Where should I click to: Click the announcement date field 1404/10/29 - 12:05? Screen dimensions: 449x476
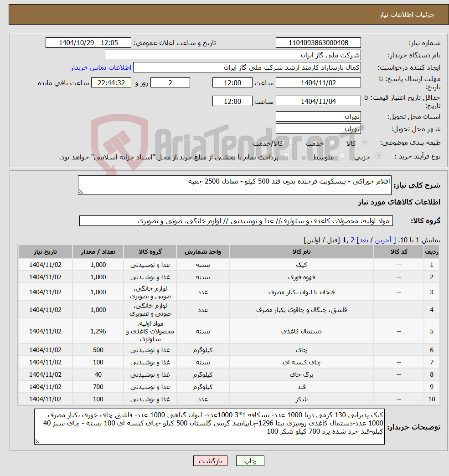88,43
